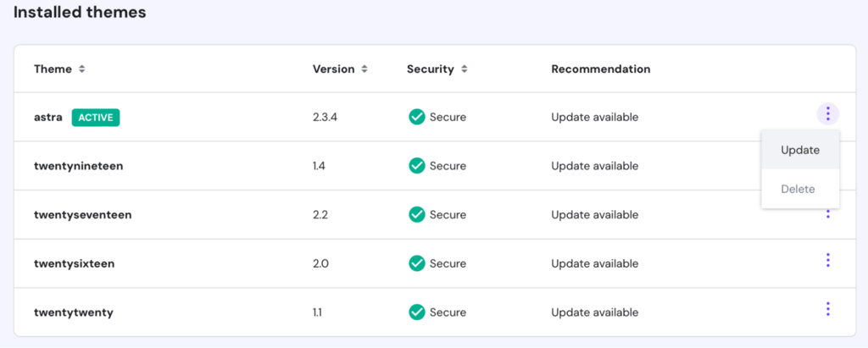Click the Secure checkmark icon for twentysixteen
Image resolution: width=868 pixels, height=348 pixels.
click(416, 263)
